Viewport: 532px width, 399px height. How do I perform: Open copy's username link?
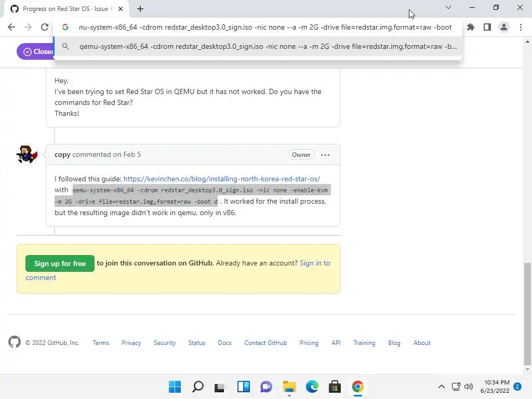click(x=62, y=155)
